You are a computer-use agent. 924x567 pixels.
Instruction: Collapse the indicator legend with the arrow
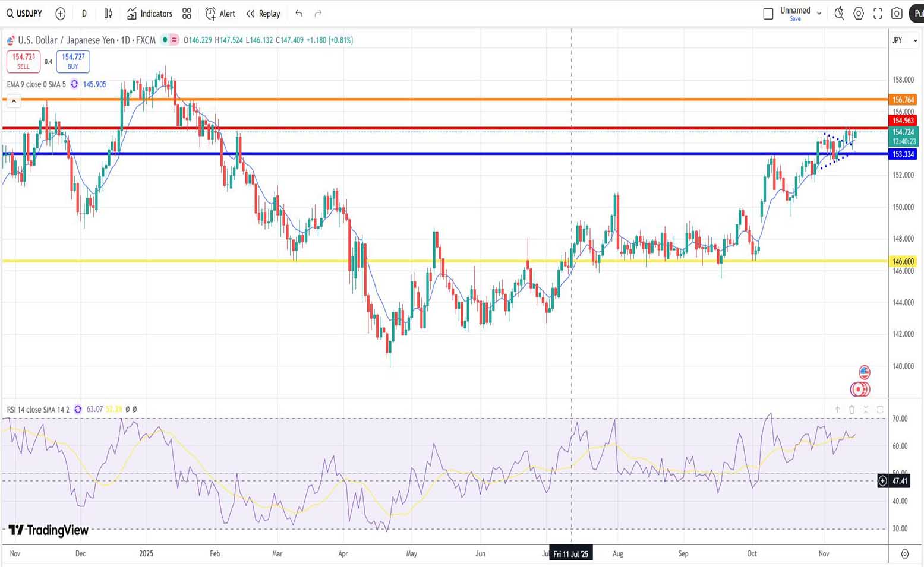14,101
